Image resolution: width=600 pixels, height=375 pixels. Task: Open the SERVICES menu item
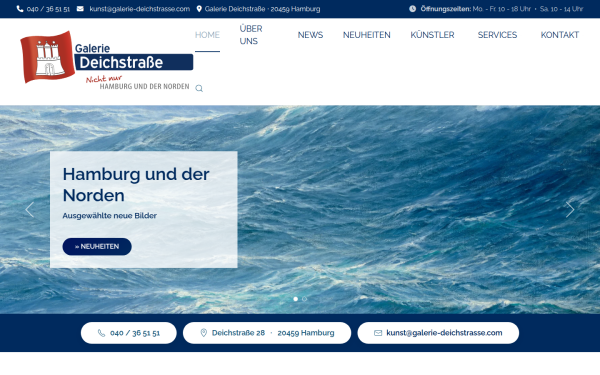pyautogui.click(x=497, y=35)
